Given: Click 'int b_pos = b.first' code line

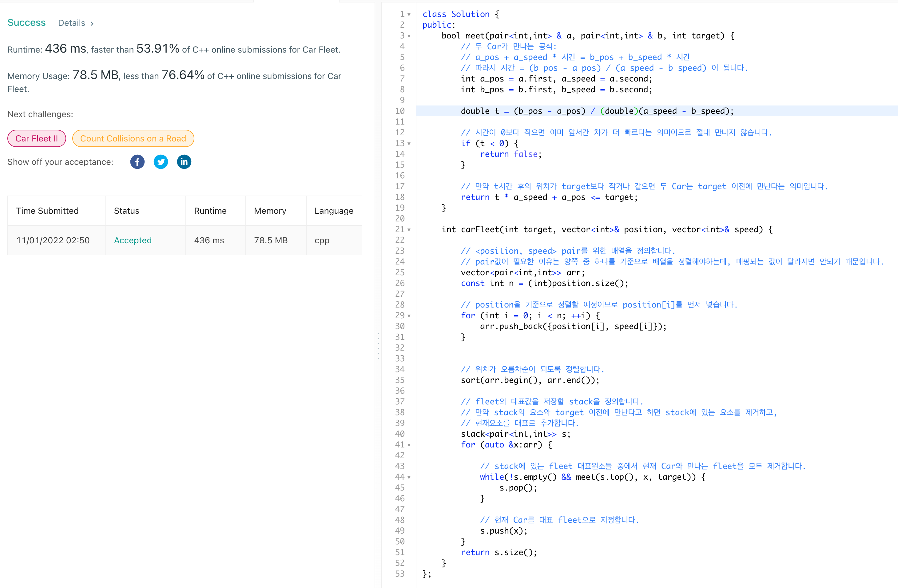Looking at the screenshot, I should click(x=556, y=89).
